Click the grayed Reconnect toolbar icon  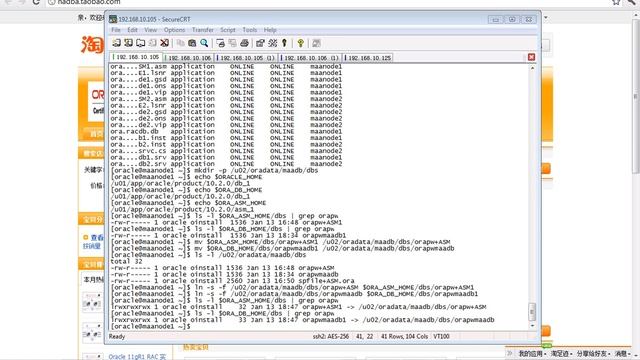[152, 43]
